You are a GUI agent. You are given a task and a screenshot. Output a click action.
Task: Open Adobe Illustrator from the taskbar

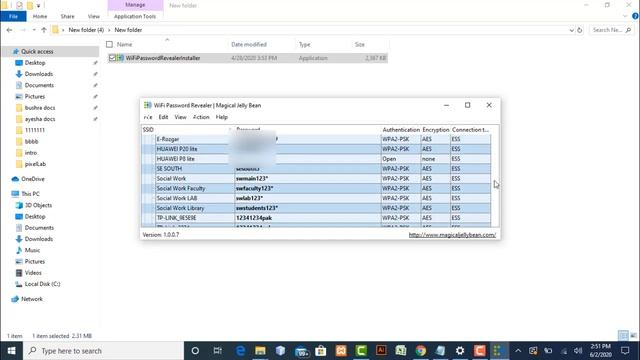coord(381,351)
